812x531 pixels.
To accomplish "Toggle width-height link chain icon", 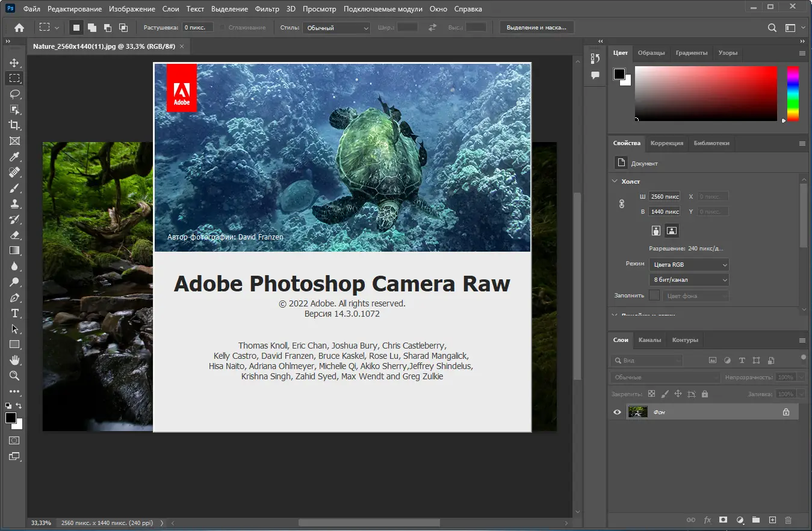I will tap(622, 204).
